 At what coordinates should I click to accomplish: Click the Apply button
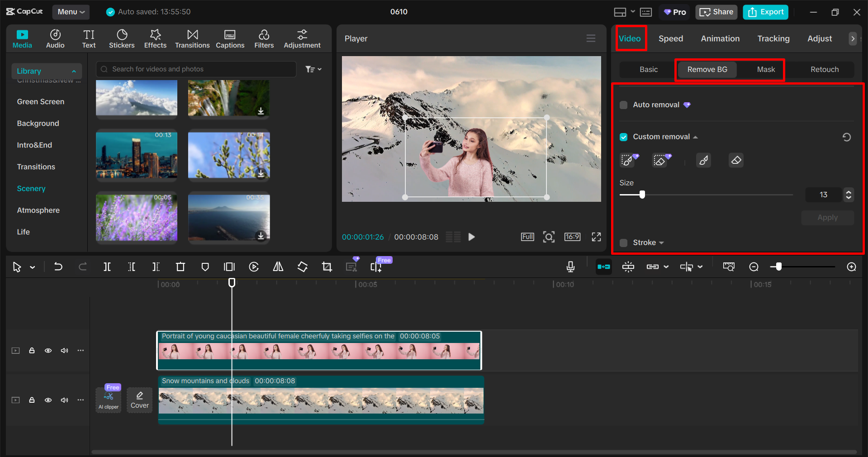click(827, 218)
